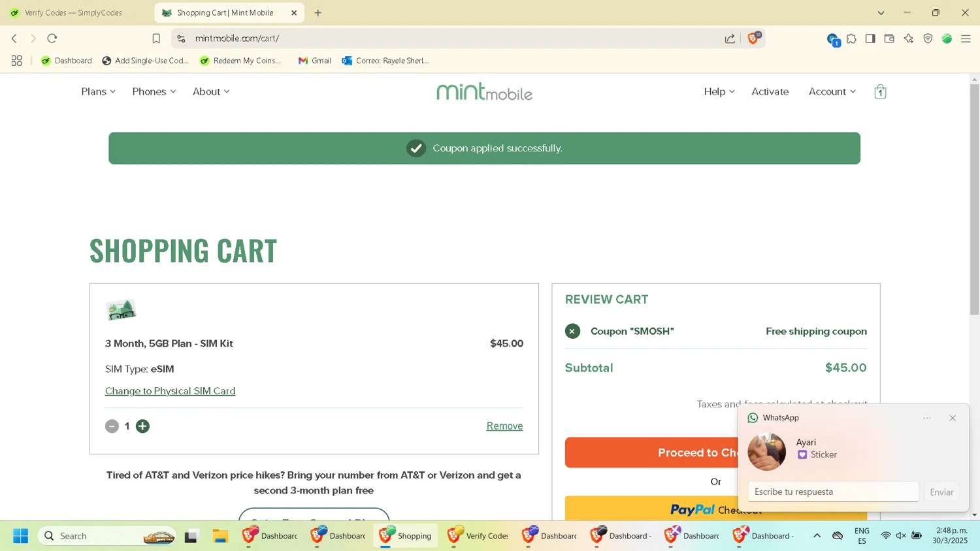Open the Redeem My Coins bookmark
The image size is (980, 551).
click(x=240, y=61)
